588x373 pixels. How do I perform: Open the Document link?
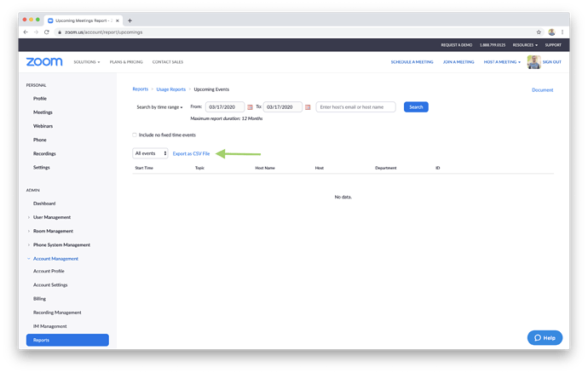[542, 90]
